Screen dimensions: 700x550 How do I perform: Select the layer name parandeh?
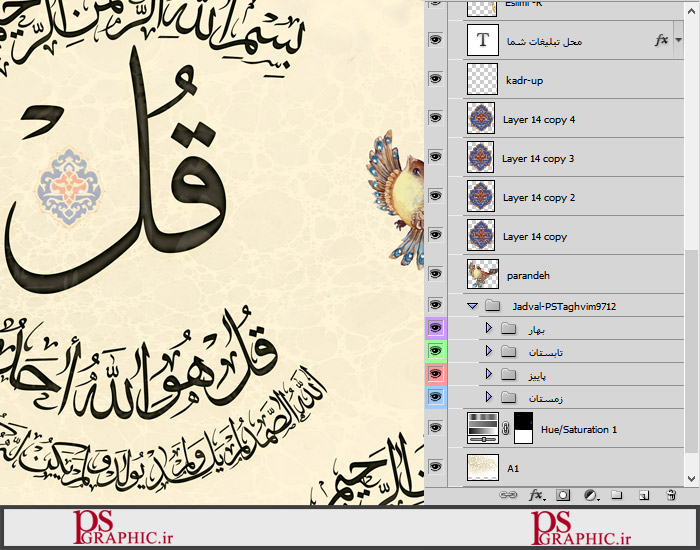tap(528, 275)
